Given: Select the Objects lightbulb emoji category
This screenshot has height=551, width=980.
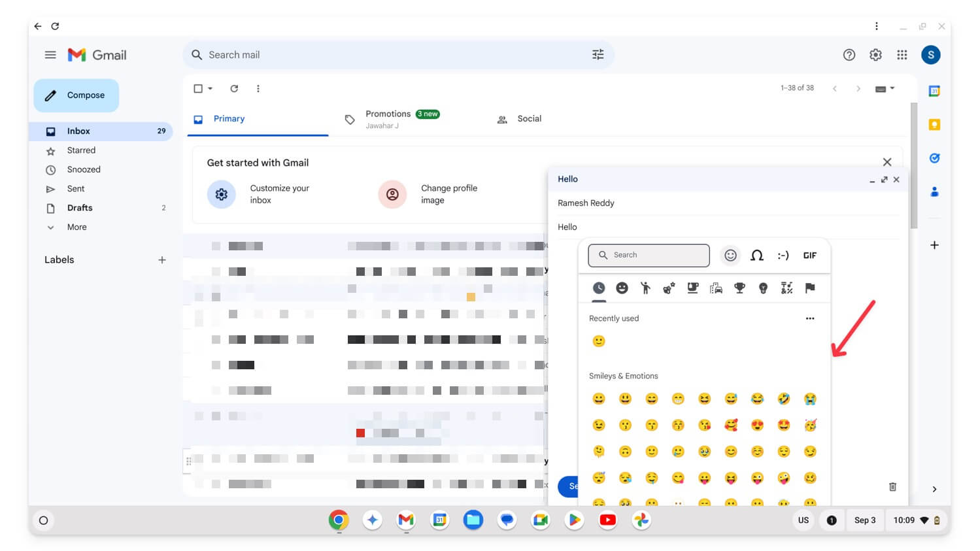Looking at the screenshot, I should (x=763, y=288).
